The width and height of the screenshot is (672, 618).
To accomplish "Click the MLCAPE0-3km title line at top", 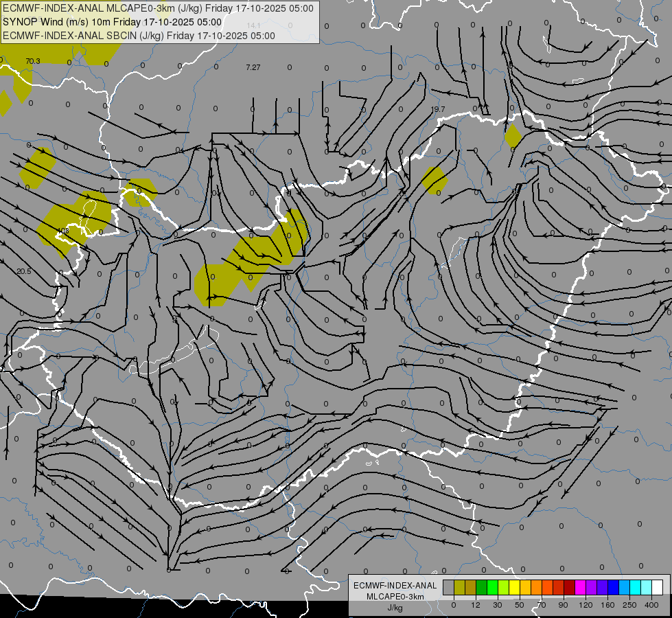I will click(x=158, y=8).
